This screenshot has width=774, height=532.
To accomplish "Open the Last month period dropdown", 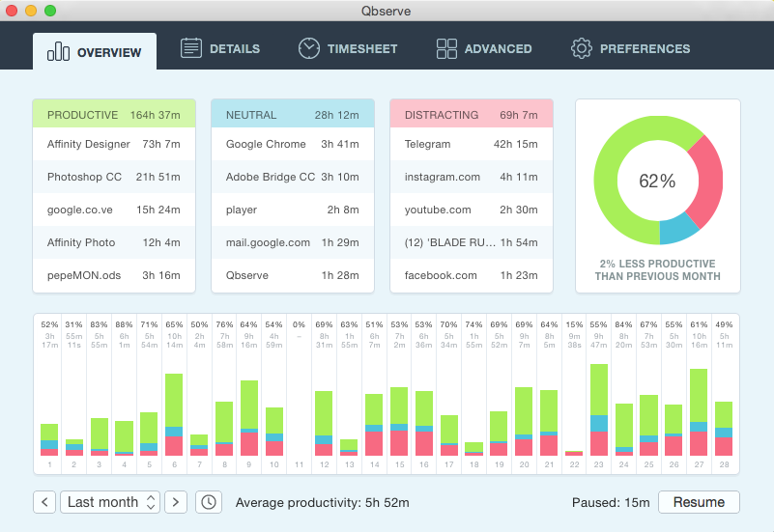I will pyautogui.click(x=111, y=502).
